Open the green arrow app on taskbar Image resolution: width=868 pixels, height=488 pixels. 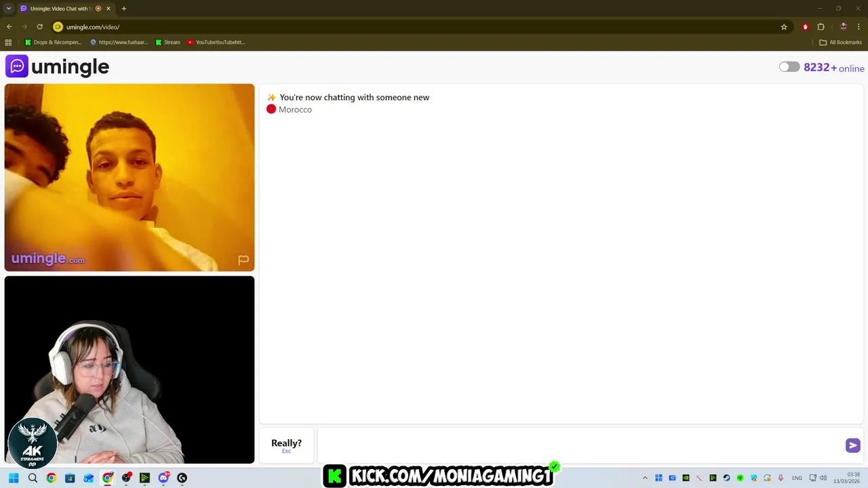point(144,478)
